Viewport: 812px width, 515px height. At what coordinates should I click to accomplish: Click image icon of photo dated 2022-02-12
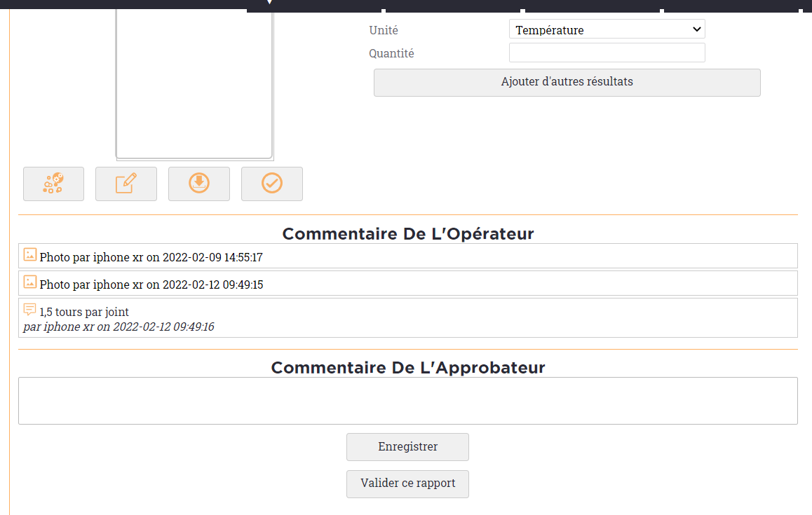pos(30,282)
